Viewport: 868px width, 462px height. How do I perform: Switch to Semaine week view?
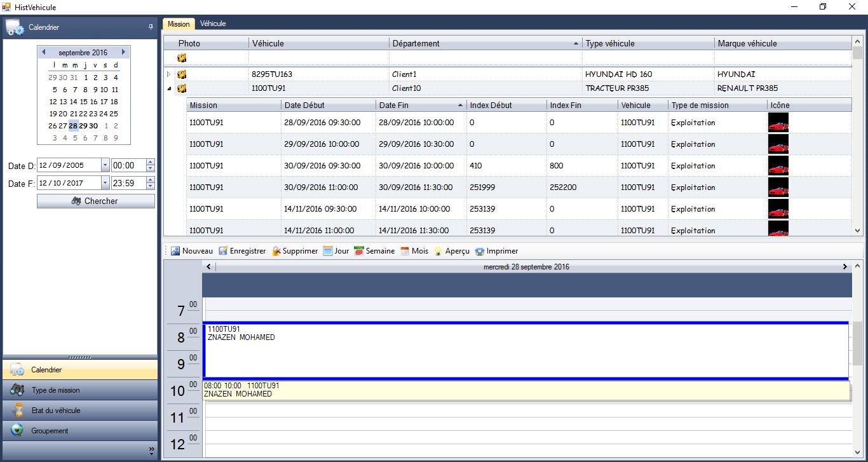tap(359, 251)
